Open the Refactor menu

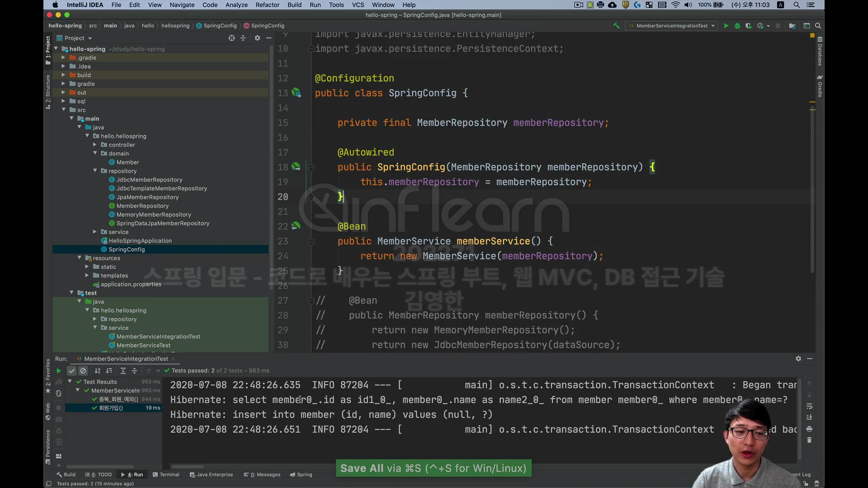point(268,5)
